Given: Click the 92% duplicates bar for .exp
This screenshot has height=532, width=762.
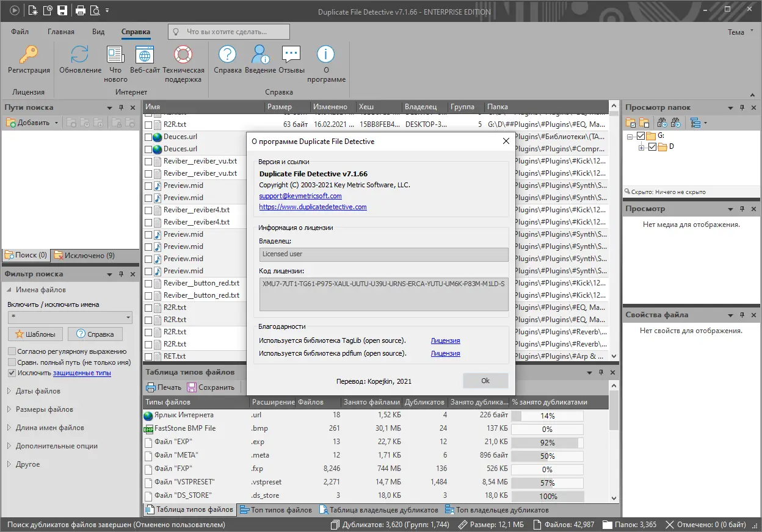Looking at the screenshot, I should pos(547,442).
